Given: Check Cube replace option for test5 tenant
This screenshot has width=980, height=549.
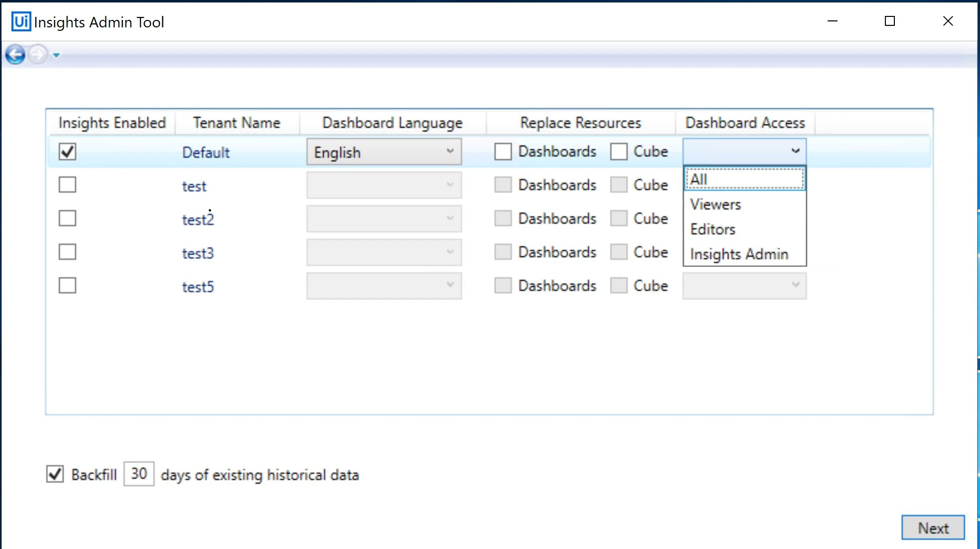Looking at the screenshot, I should 619,285.
